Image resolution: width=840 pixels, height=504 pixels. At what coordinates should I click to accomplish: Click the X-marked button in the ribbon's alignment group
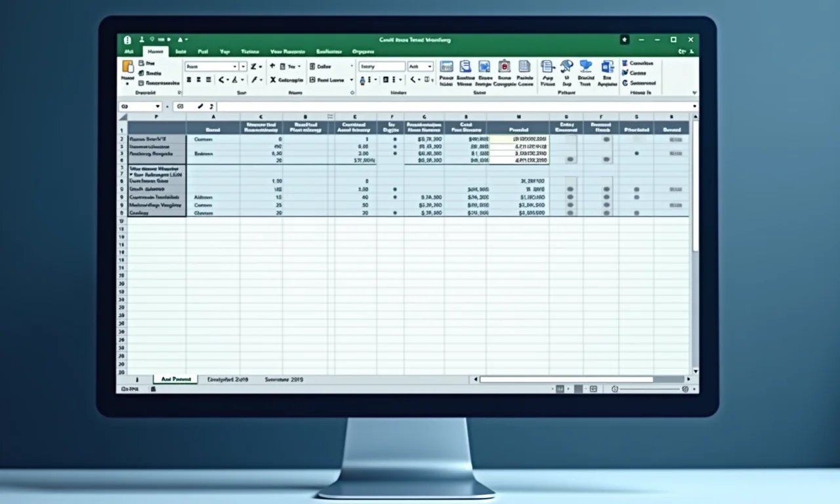click(x=273, y=79)
